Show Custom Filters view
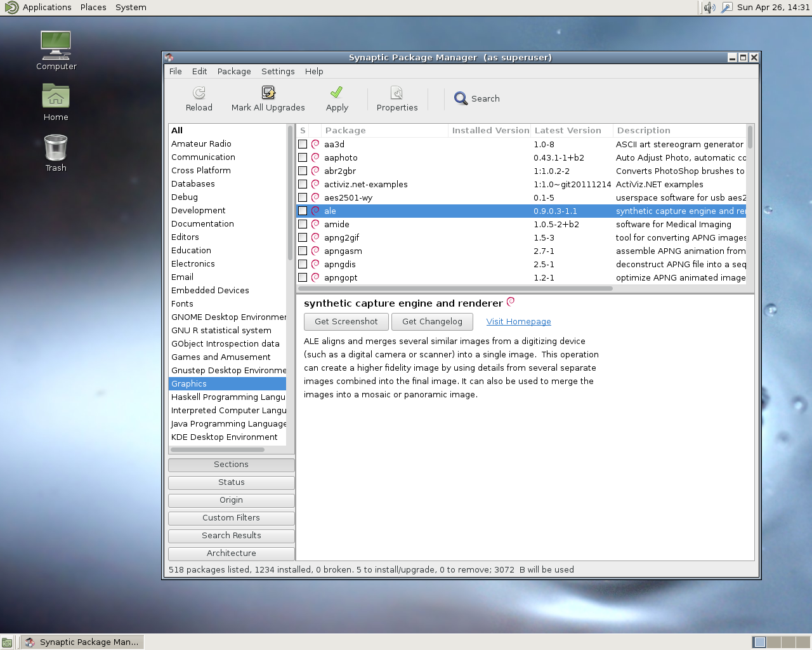Viewport: 812px width, 650px height. coord(232,518)
